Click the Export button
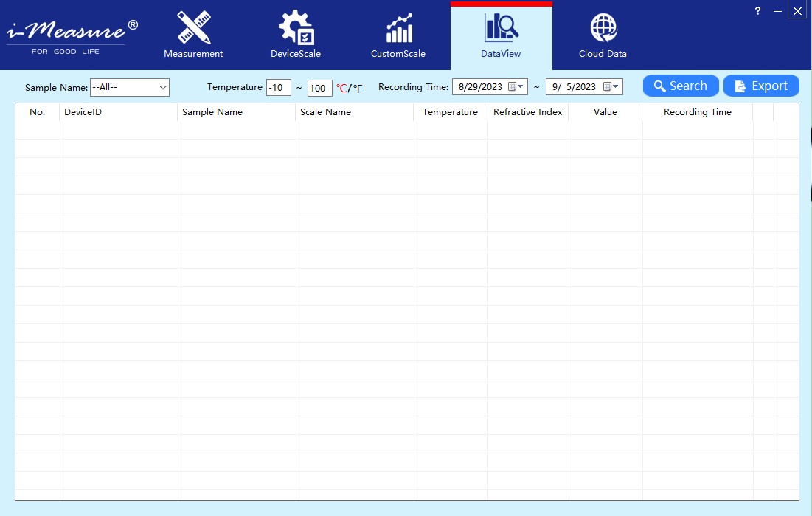The image size is (812, 516). click(x=761, y=86)
